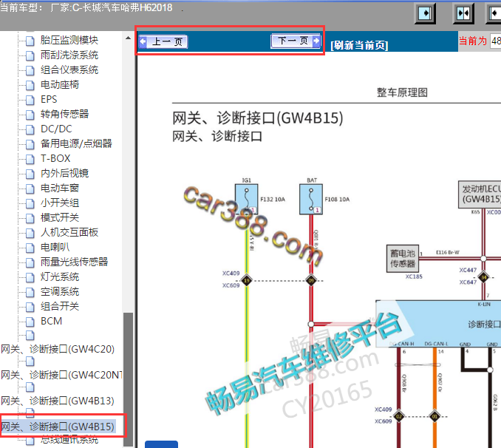This screenshot has width=501, height=448.
Task: Select 电动座椅 in the tree
Action: (59, 84)
